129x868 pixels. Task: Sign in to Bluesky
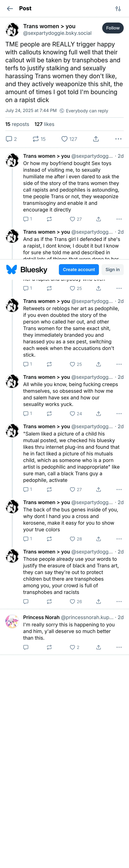113,270
